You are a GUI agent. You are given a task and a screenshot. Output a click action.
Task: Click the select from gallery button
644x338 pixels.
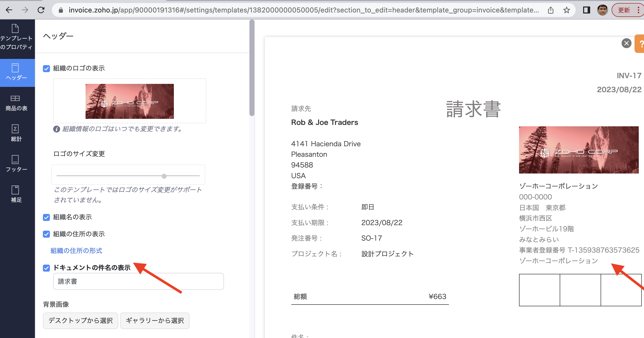[154, 321]
